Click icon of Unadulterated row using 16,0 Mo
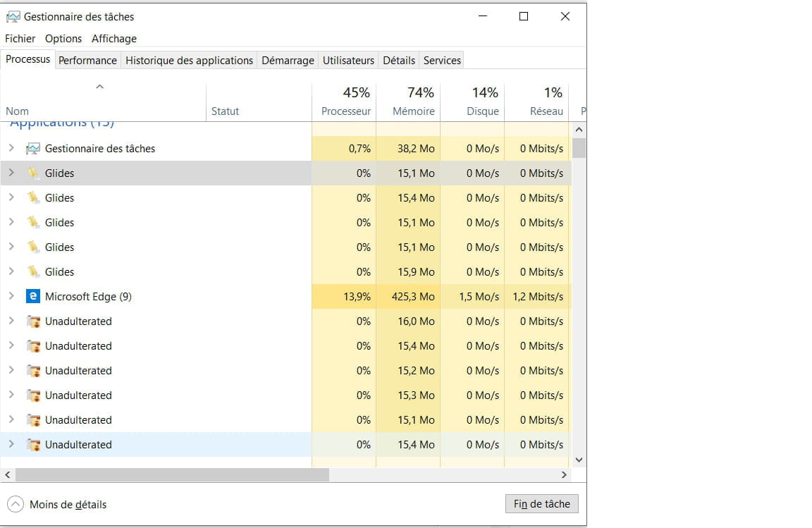Image resolution: width=812 pixels, height=528 pixels. (x=34, y=321)
